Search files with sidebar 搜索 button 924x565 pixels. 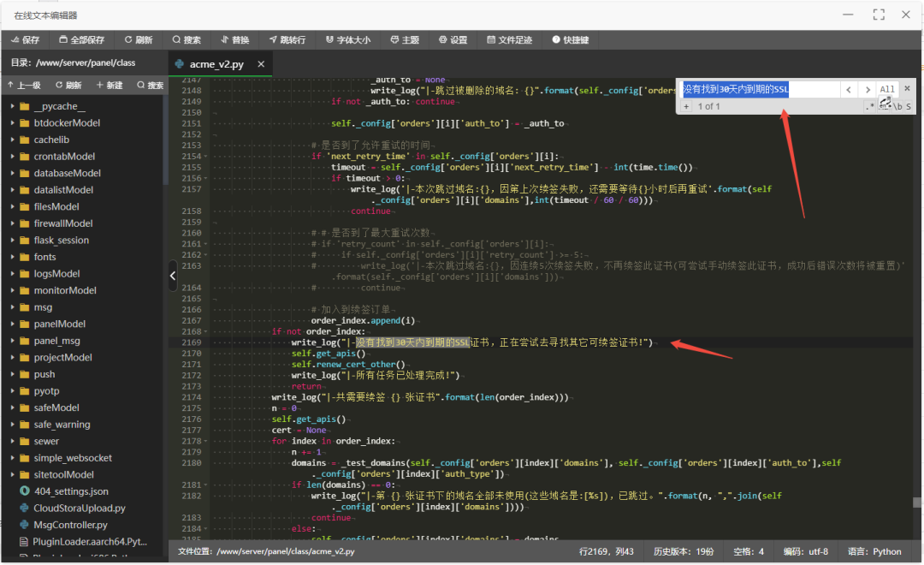click(x=151, y=86)
